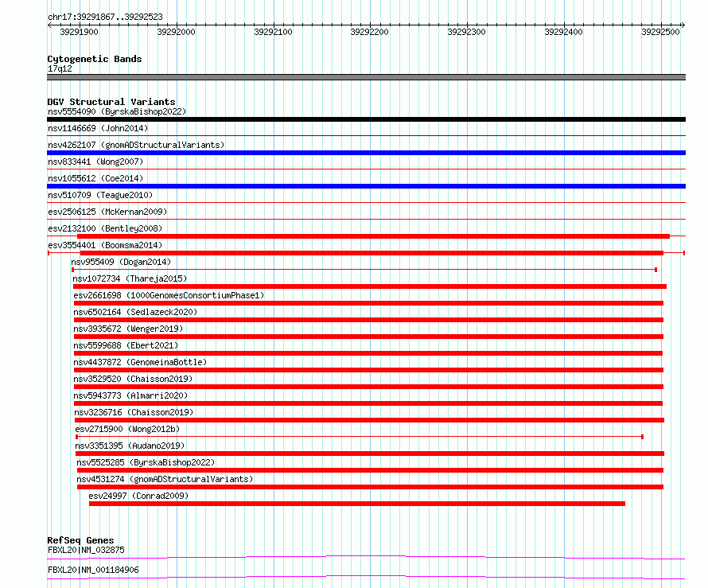Open the esv2132100 (Bentley2008) variant

[x=105, y=228]
